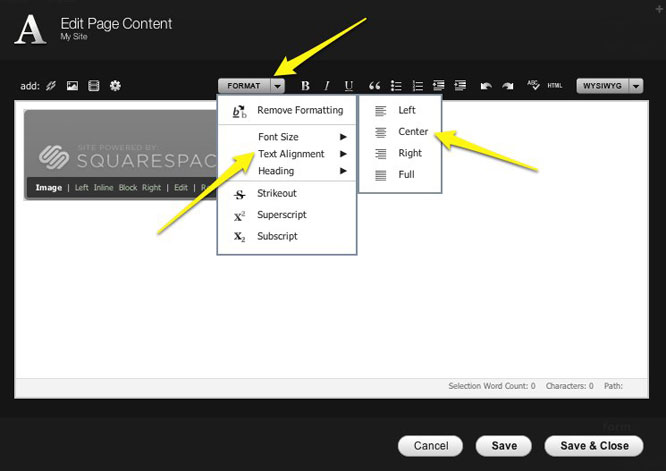This screenshot has height=471, width=666.
Task: Click the Cancel button
Action: click(431, 445)
